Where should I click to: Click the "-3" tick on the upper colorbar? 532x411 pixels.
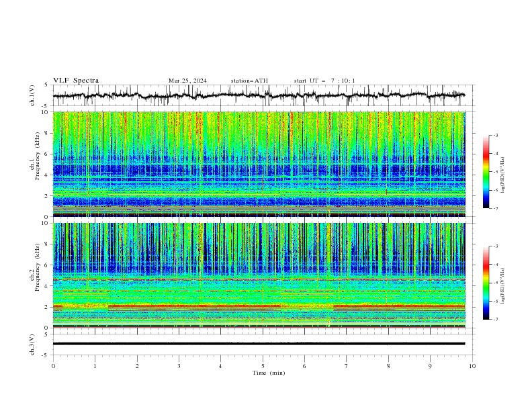(495, 135)
